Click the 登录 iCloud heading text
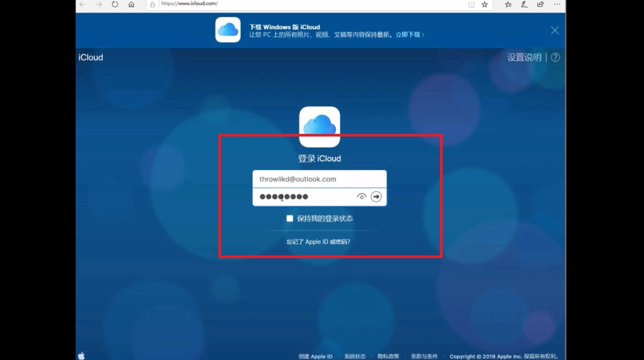 click(319, 158)
